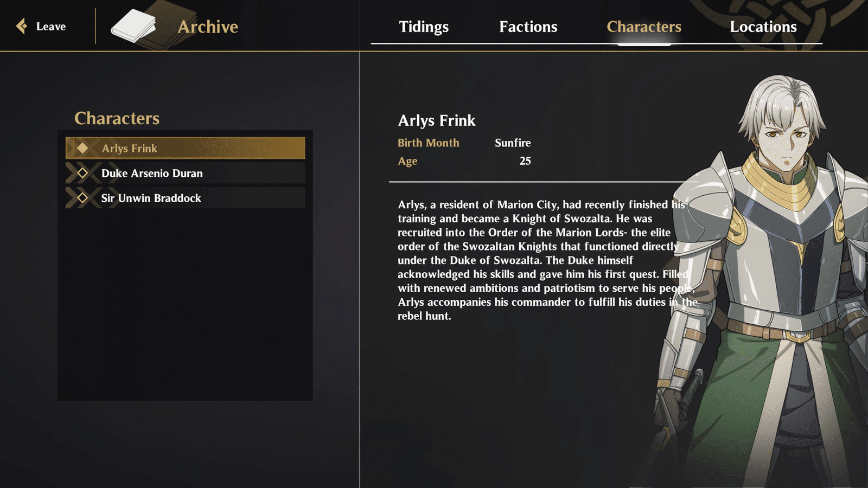
Task: Click the Leave button text
Action: (51, 27)
